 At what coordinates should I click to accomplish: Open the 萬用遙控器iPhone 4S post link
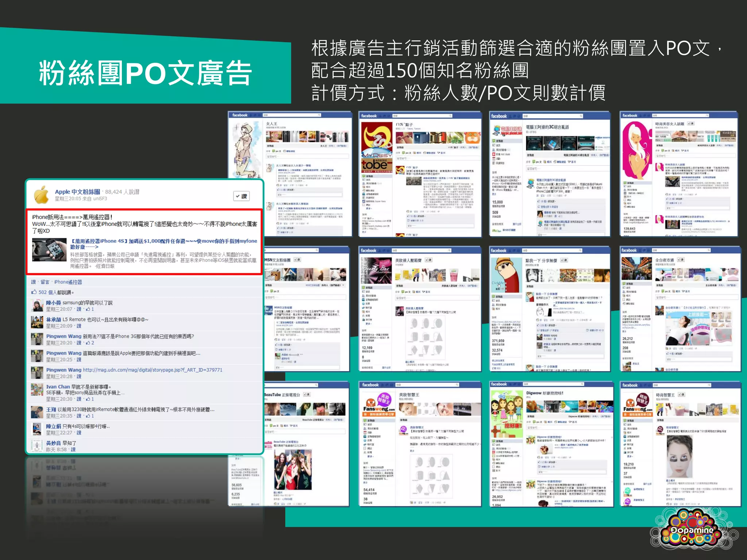[164, 244]
